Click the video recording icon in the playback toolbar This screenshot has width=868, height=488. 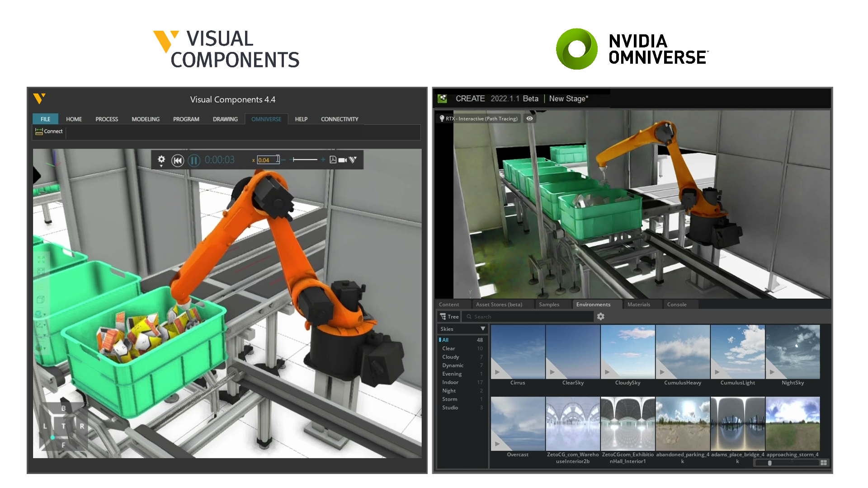[342, 160]
